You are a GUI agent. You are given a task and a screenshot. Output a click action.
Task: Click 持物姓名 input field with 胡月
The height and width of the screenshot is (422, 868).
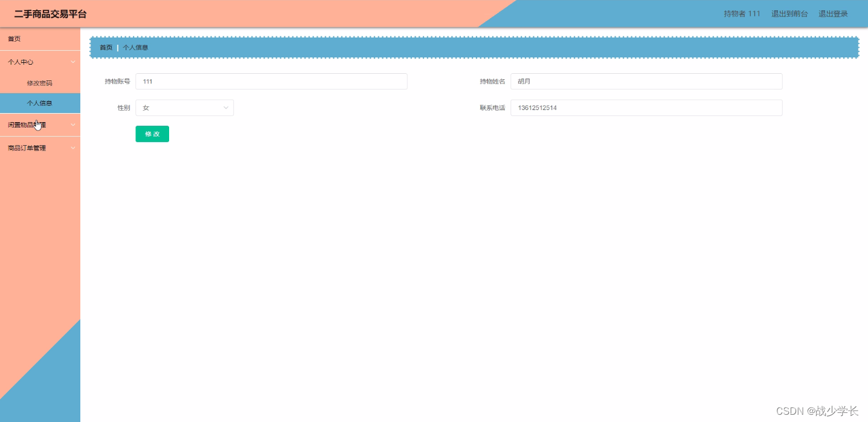646,81
